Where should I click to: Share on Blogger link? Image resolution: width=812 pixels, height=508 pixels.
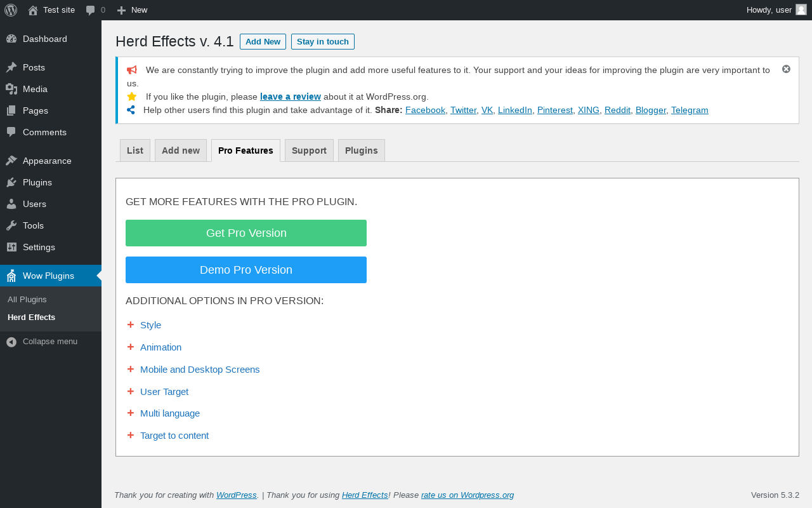(651, 110)
